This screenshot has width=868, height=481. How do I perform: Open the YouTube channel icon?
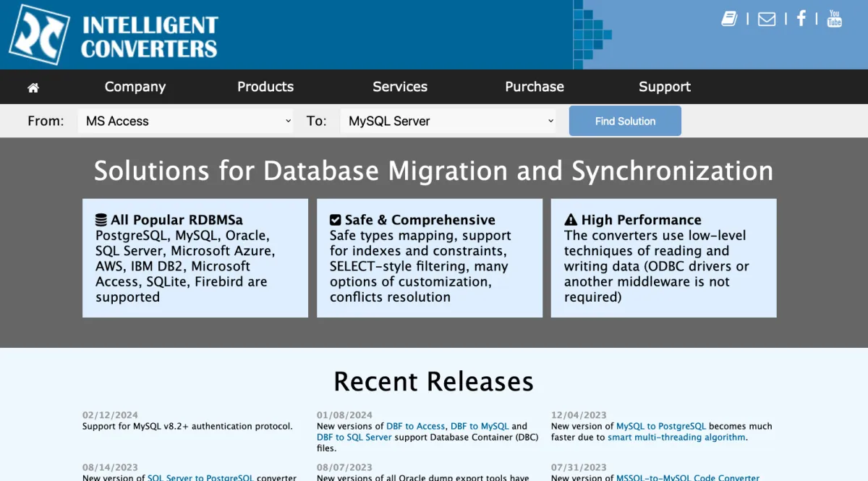coord(835,19)
